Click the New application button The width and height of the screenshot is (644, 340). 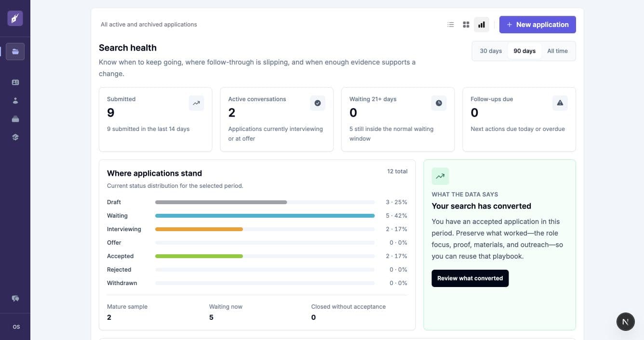click(537, 25)
